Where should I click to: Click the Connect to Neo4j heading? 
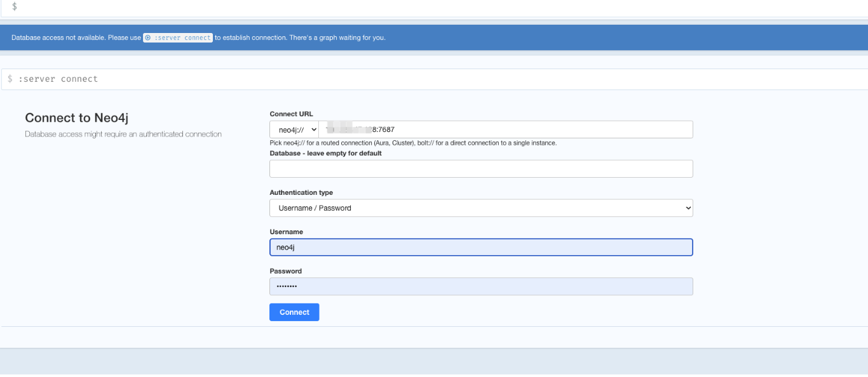(x=77, y=117)
